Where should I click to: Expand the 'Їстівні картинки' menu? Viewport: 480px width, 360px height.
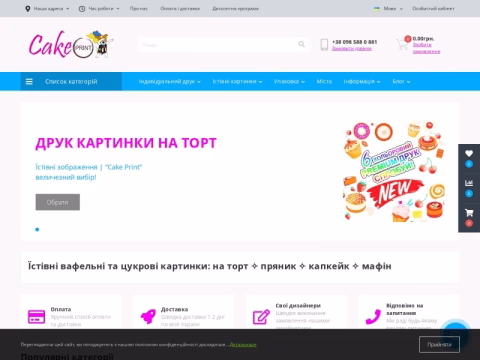pyautogui.click(x=237, y=82)
